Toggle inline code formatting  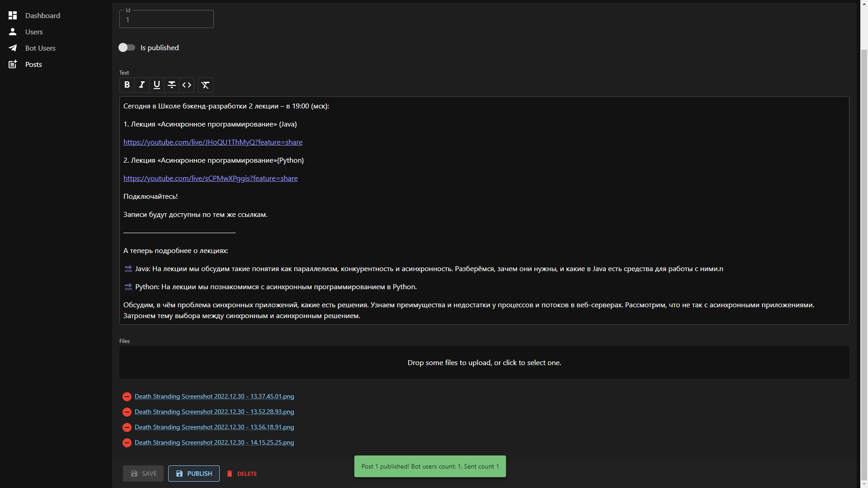point(187,85)
